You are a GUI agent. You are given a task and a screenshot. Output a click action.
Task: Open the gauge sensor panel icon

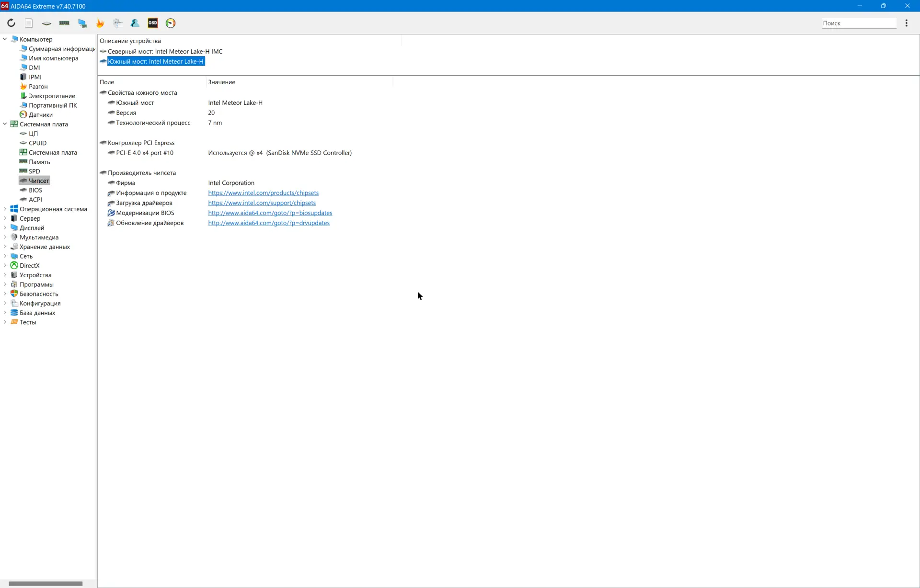tap(171, 23)
